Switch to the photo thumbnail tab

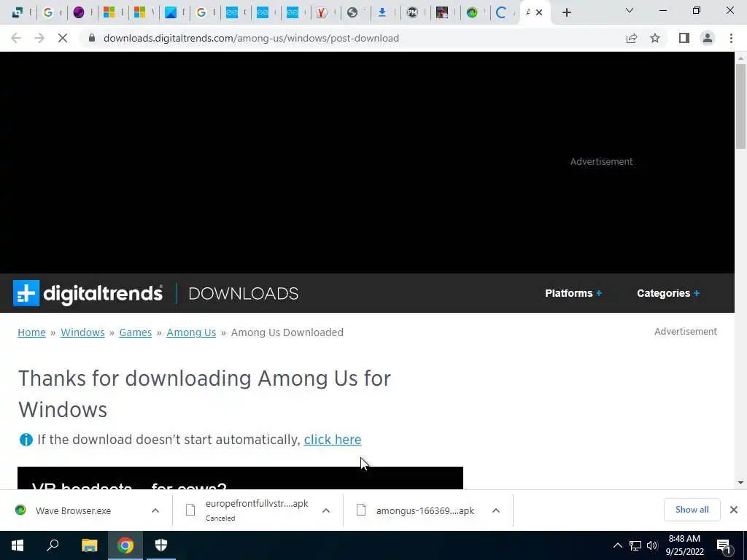(442, 12)
